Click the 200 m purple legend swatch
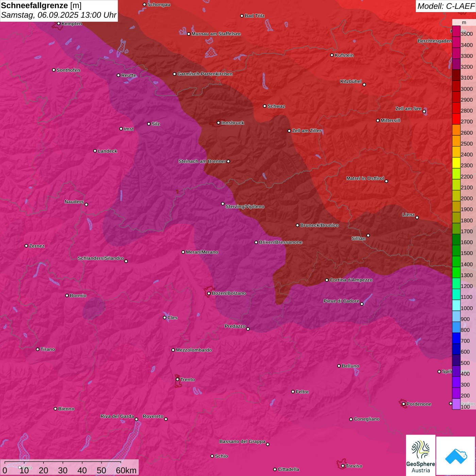Image resolution: width=476 pixels, height=476 pixels. tap(456, 393)
